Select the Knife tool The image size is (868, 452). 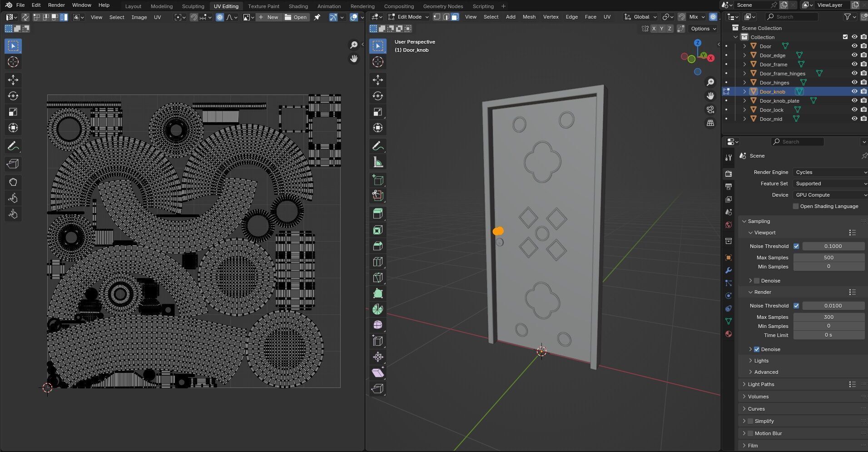point(378,278)
